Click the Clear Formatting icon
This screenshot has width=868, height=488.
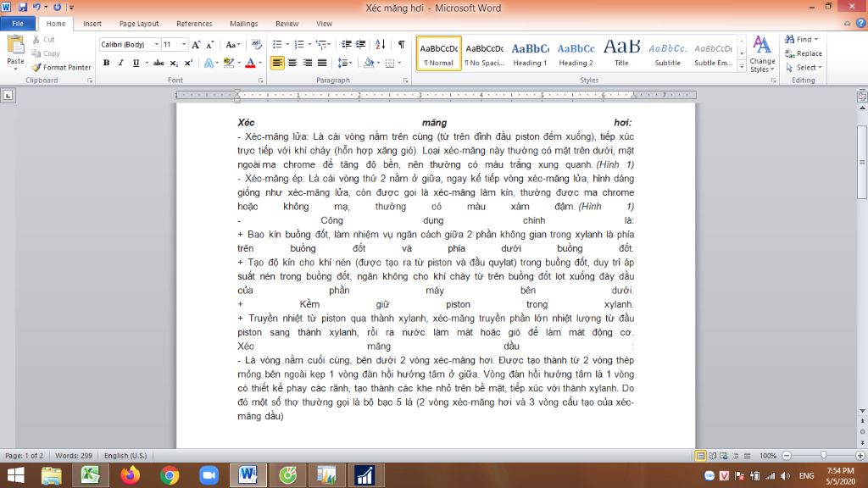pos(256,44)
